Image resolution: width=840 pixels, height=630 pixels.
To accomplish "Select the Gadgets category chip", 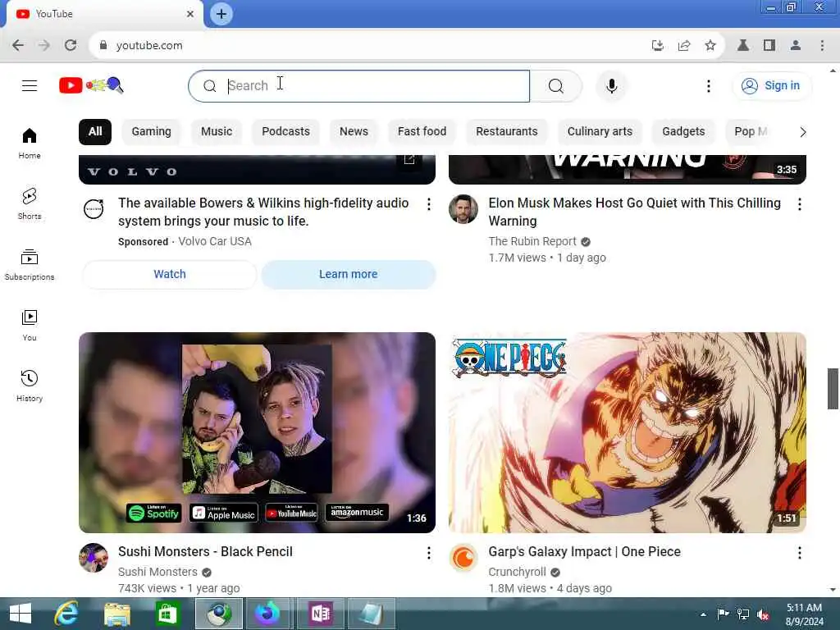I will (683, 132).
